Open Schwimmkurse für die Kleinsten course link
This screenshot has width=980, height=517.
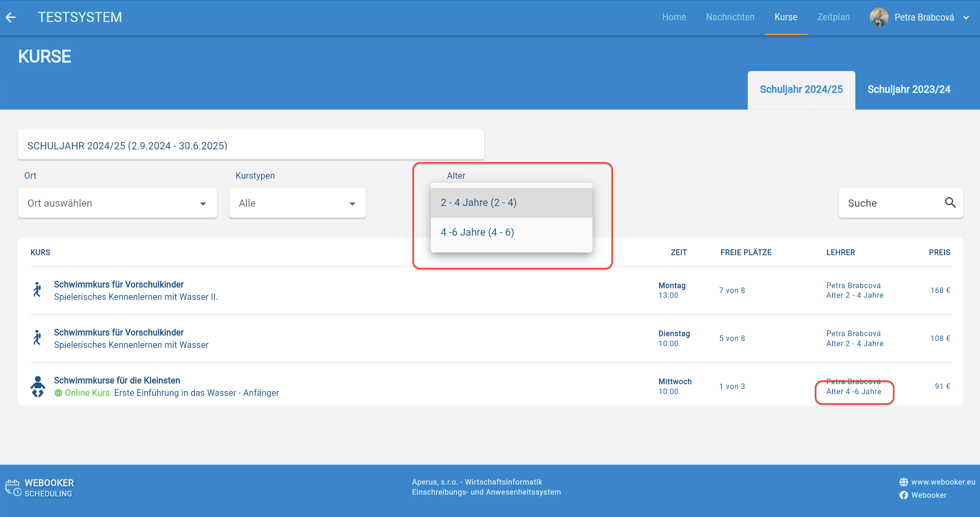(x=117, y=380)
